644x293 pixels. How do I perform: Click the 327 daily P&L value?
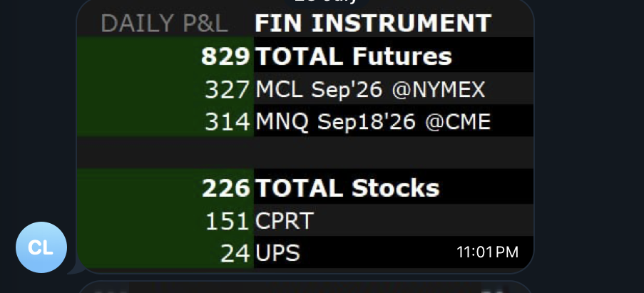pos(227,89)
